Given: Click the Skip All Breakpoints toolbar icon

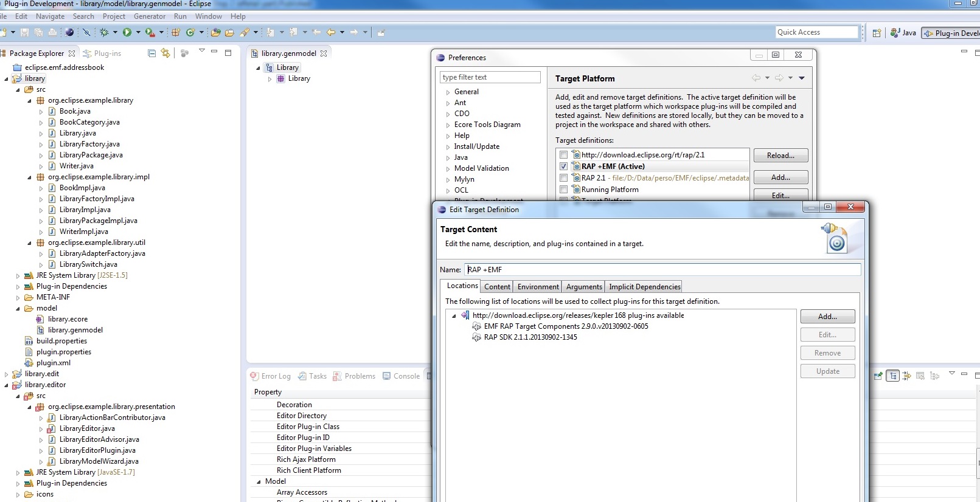Looking at the screenshot, I should coord(86,32).
